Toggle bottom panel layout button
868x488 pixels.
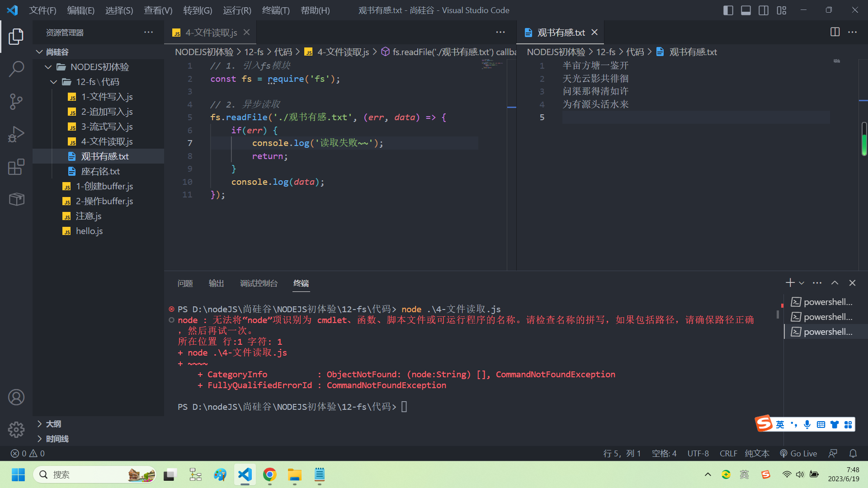pyautogui.click(x=746, y=10)
